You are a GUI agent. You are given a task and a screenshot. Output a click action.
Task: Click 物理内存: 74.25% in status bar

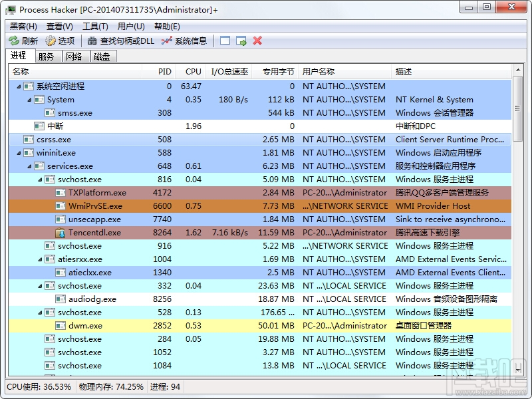(111, 387)
